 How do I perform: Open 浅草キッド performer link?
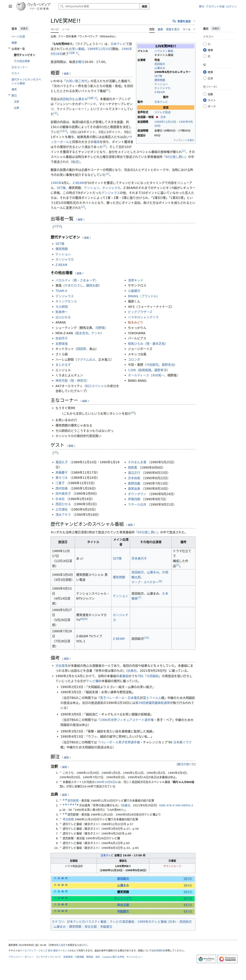coord(136,280)
